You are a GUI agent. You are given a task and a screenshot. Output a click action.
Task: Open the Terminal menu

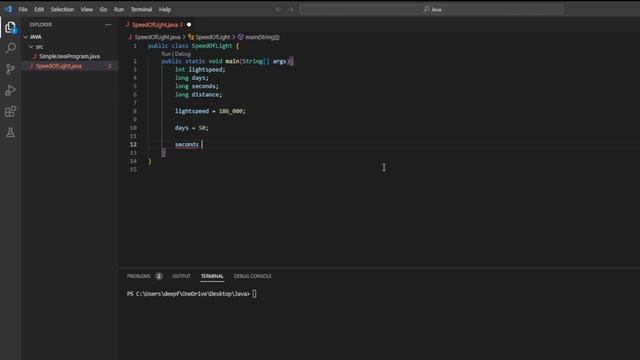pyautogui.click(x=141, y=9)
